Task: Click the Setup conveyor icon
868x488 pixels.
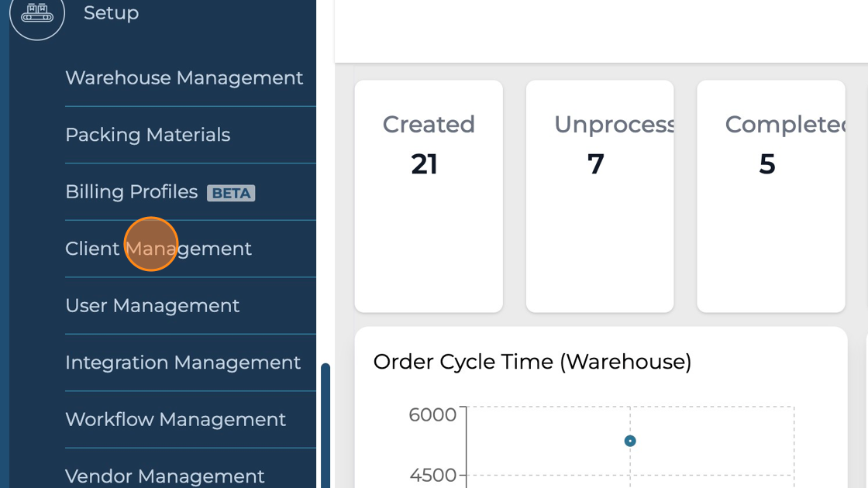Action: pyautogui.click(x=36, y=13)
